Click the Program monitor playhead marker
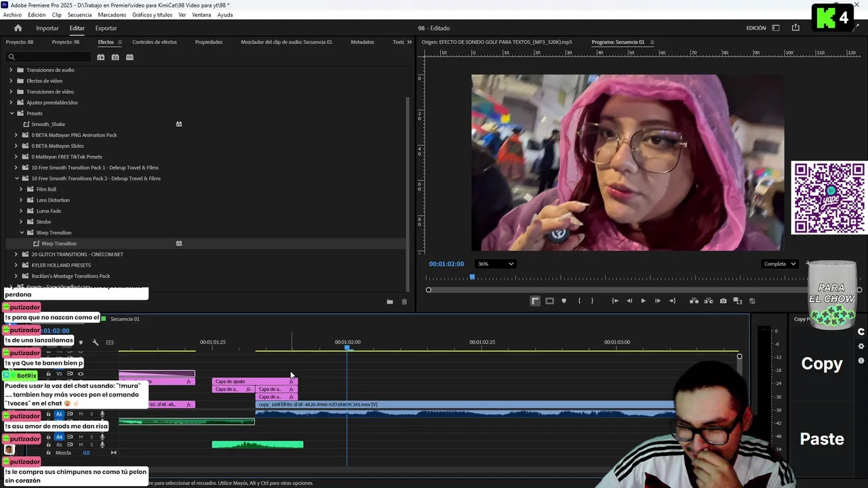This screenshot has height=488, width=868. coord(472,277)
